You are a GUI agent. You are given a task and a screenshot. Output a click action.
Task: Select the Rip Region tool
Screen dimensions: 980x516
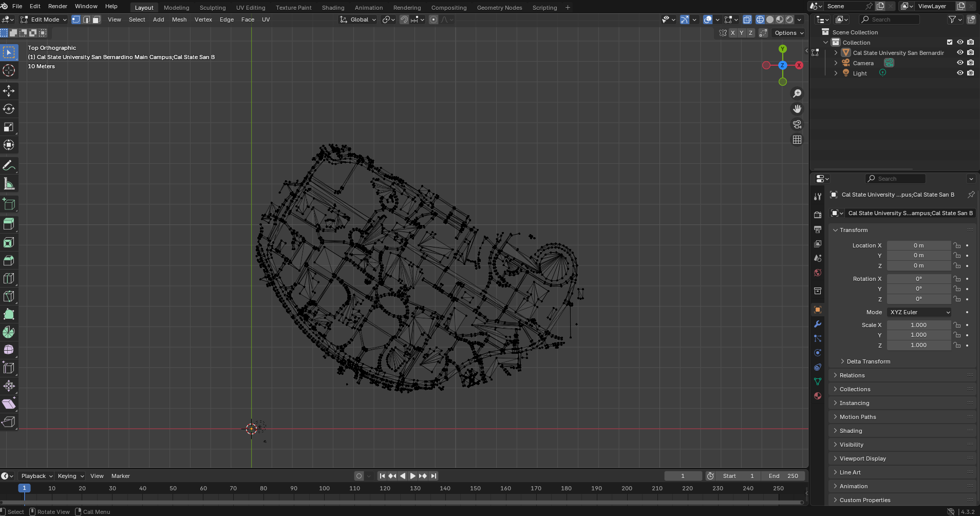pos(9,422)
